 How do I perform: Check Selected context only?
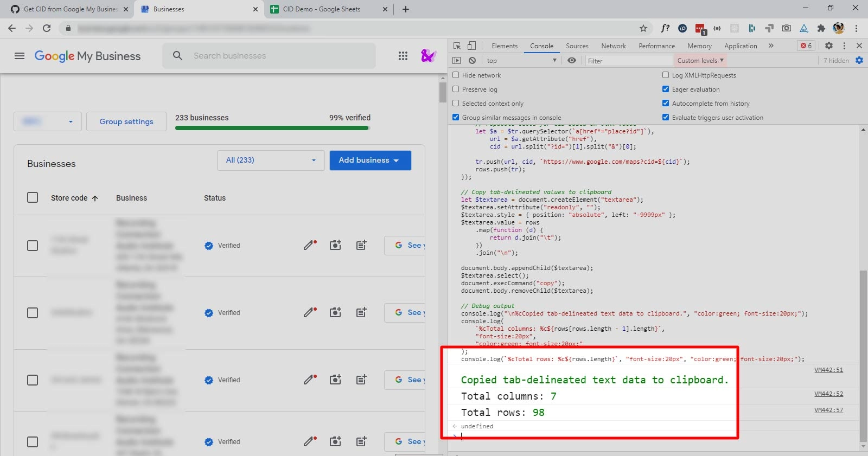pyautogui.click(x=456, y=103)
